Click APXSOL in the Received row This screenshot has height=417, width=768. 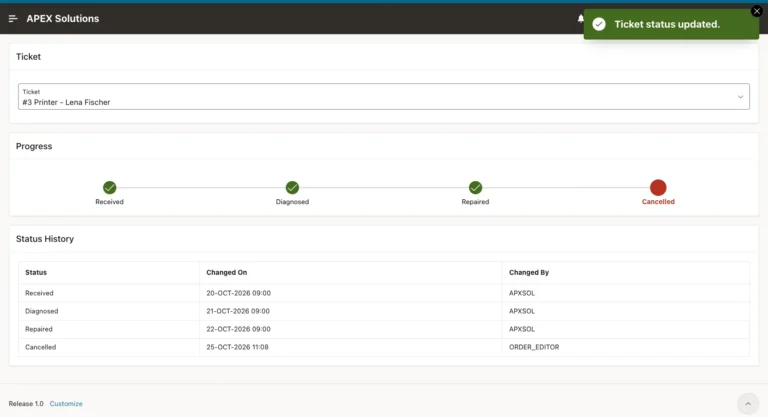pos(522,293)
